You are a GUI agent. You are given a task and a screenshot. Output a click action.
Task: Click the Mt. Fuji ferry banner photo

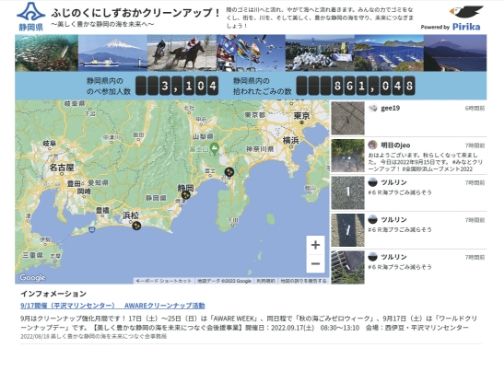(x=113, y=53)
